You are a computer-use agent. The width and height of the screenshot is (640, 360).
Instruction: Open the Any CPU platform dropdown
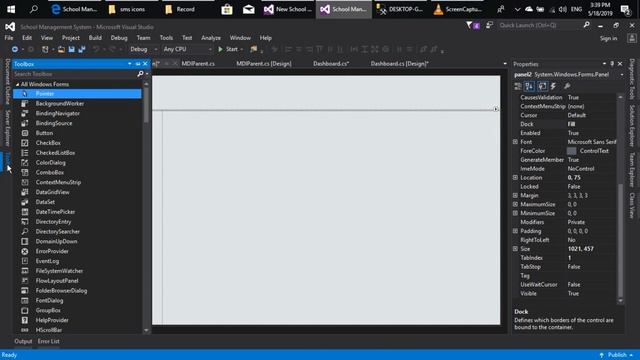(187, 49)
